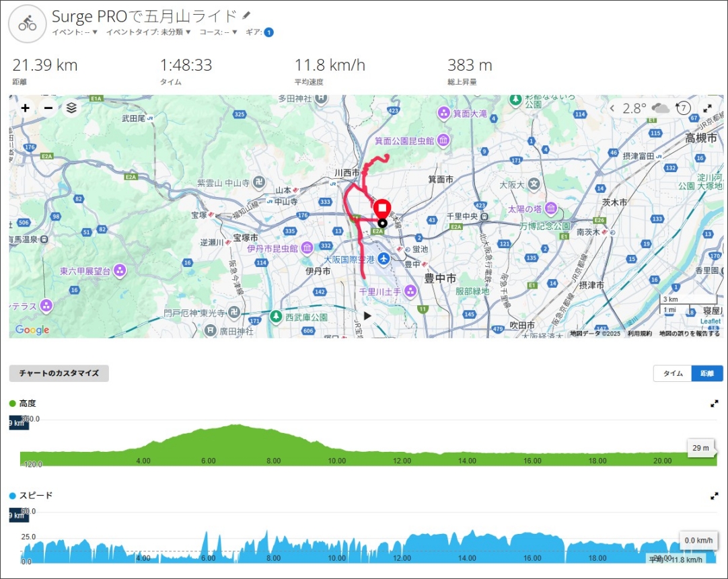Viewport: 728px width, 579px height.
Task: Expand the map to fullscreen
Action: pos(708,108)
